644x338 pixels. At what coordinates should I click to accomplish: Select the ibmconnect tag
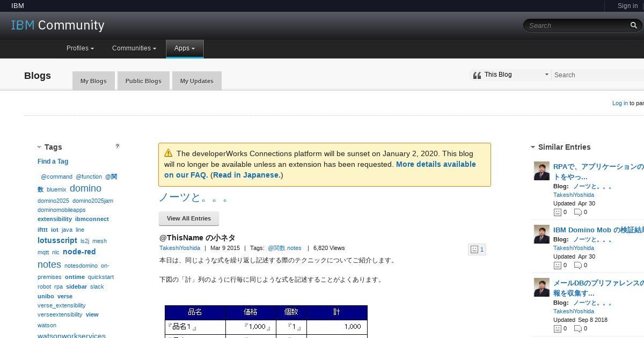92,219
